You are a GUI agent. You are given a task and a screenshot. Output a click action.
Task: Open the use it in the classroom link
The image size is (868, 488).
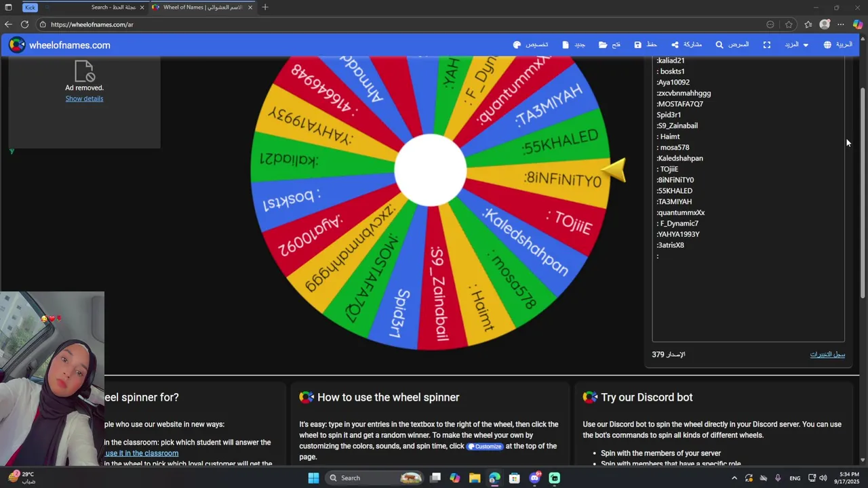point(142,453)
